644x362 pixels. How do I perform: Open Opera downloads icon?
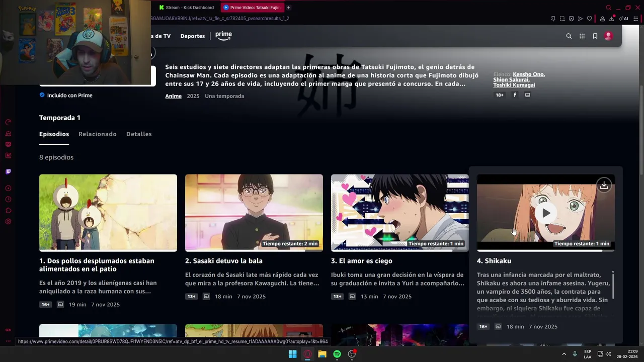point(612,19)
